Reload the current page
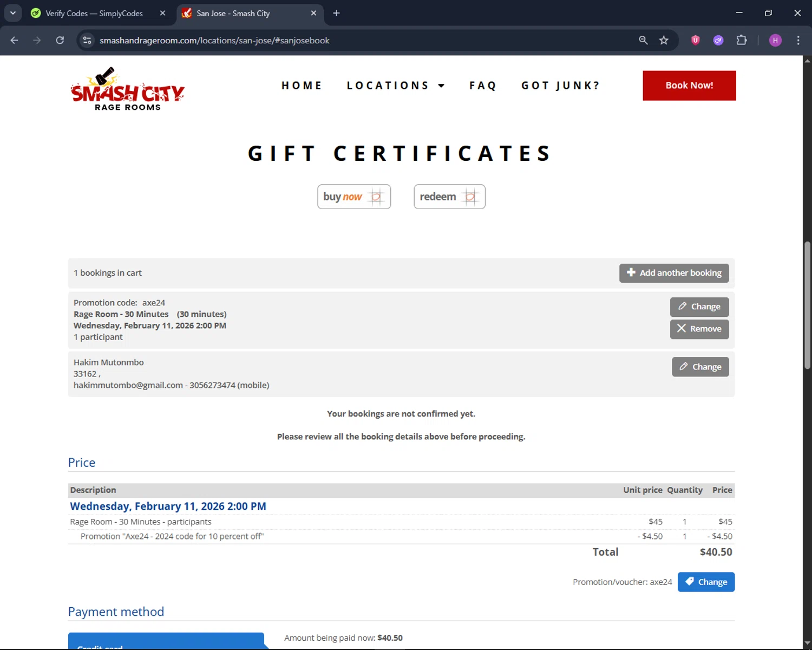812x650 pixels. point(60,40)
